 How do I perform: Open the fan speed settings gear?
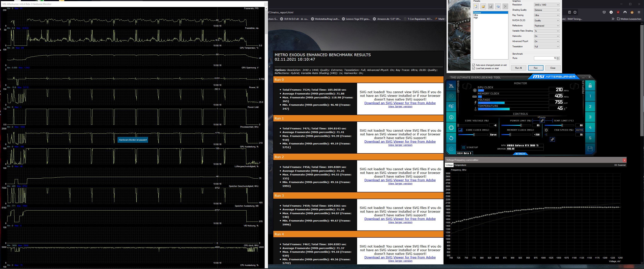click(x=546, y=130)
